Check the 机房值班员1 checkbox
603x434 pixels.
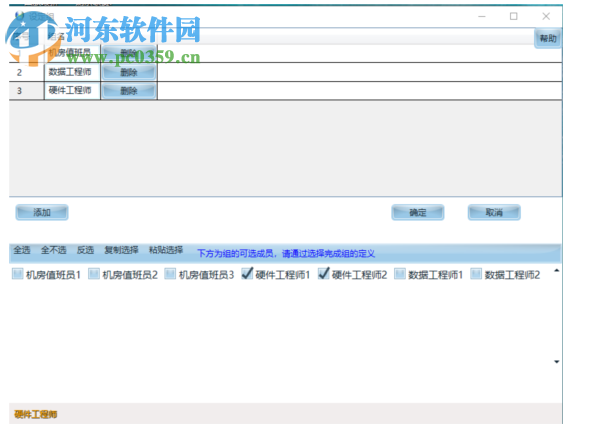click(x=17, y=274)
